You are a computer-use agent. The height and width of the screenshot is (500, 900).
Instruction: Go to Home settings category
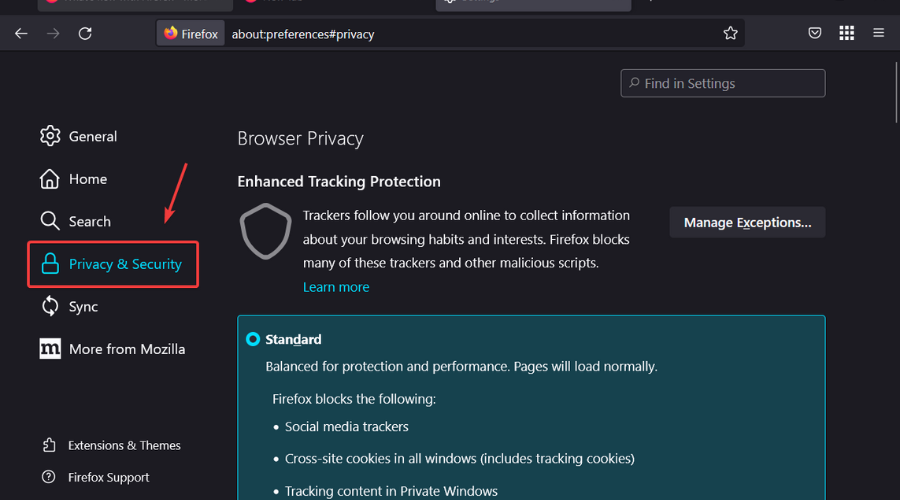coord(74,179)
